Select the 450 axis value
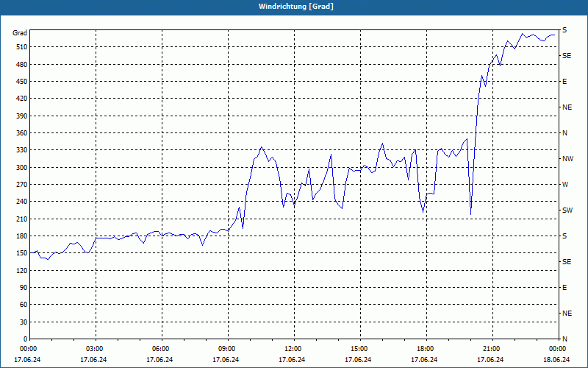The image size is (588, 368). click(21, 82)
